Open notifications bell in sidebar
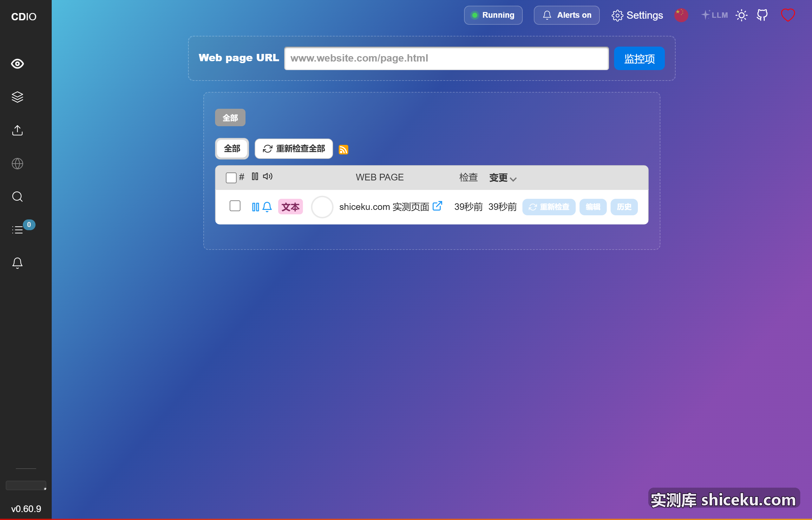Image resolution: width=812 pixels, height=520 pixels. 17,263
